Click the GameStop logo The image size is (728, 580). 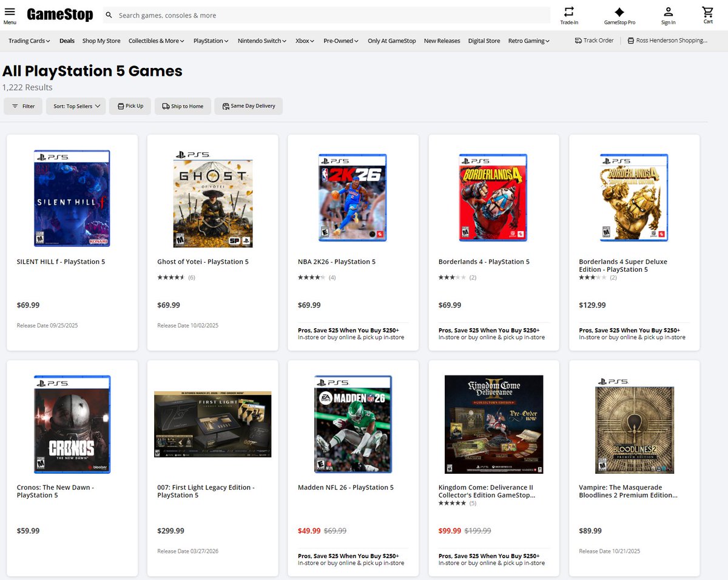[60, 15]
